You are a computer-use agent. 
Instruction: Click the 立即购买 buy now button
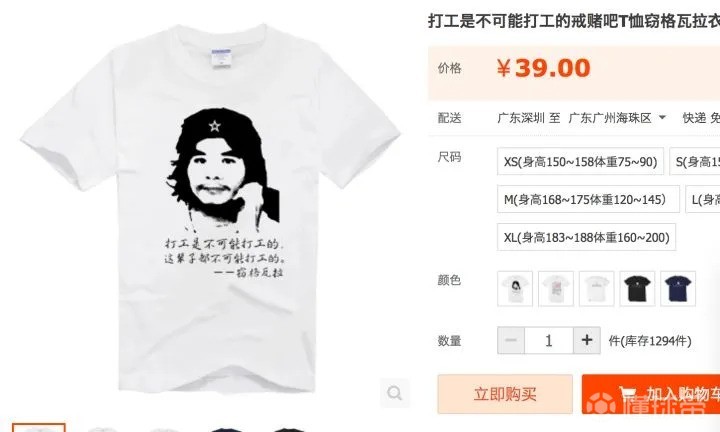tap(505, 394)
